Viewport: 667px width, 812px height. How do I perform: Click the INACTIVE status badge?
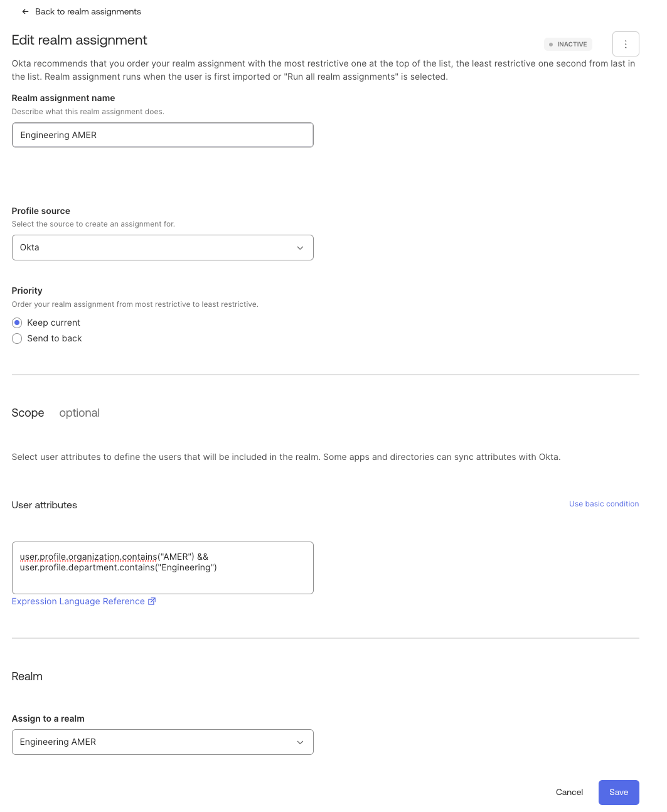[568, 45]
